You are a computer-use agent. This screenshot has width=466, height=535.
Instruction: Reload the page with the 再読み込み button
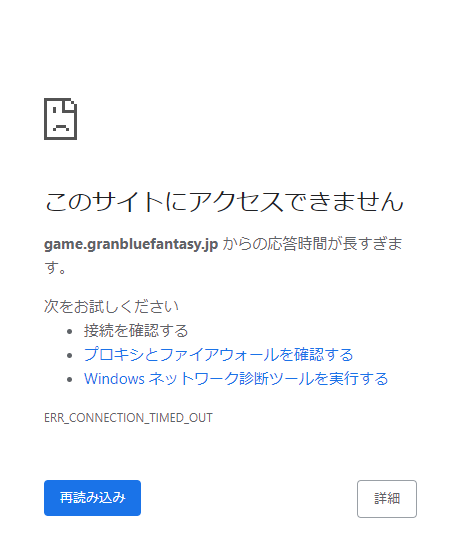(92, 498)
